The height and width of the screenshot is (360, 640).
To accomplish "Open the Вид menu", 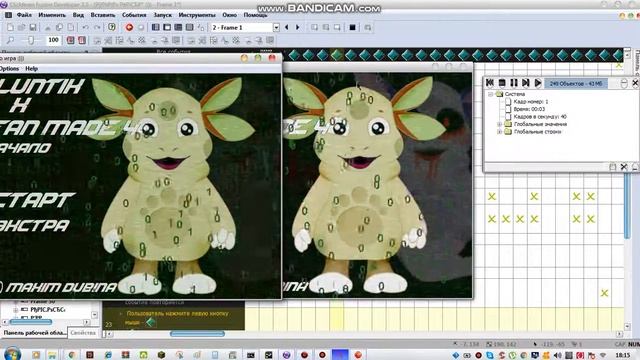I will click(x=78, y=15).
